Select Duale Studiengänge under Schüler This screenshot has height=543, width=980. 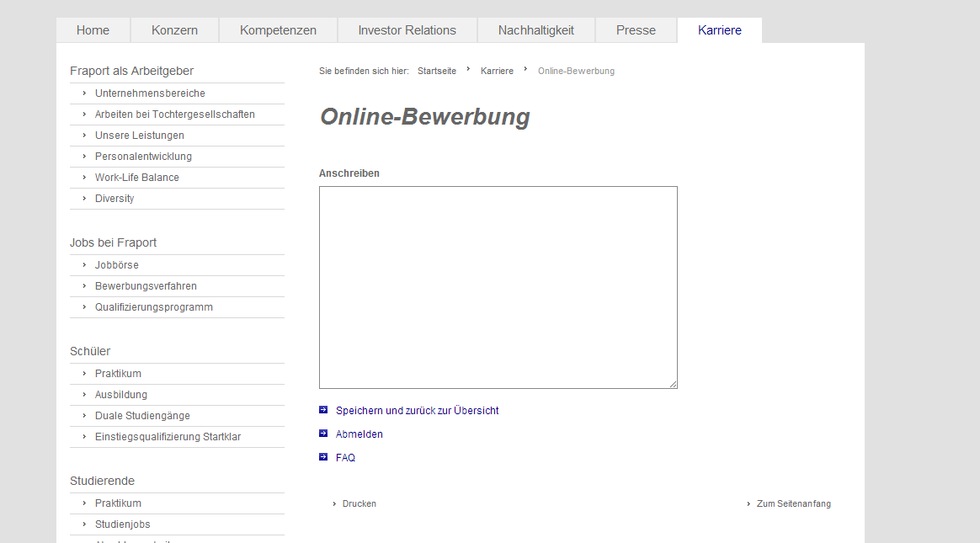142,416
